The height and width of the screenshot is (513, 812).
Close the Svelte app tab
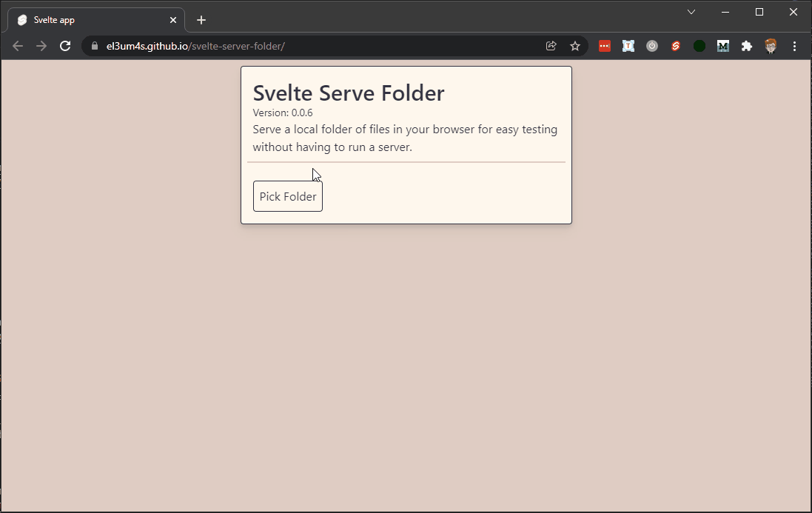(173, 20)
